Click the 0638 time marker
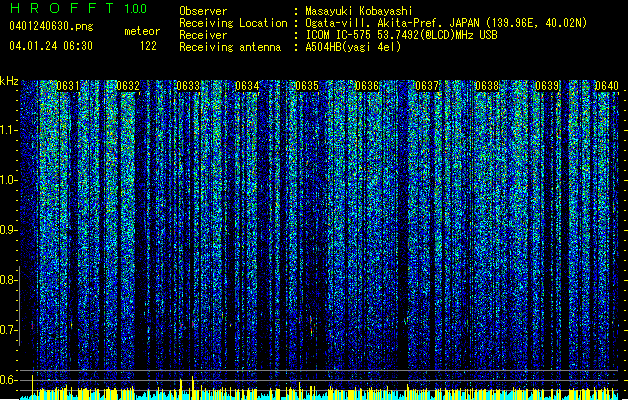 tap(487, 86)
